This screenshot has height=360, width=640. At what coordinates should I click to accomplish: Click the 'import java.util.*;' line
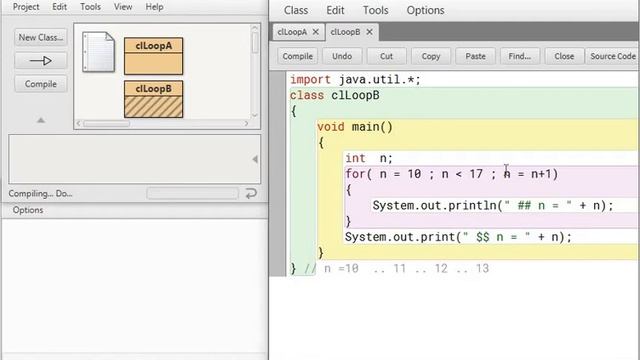(355, 80)
